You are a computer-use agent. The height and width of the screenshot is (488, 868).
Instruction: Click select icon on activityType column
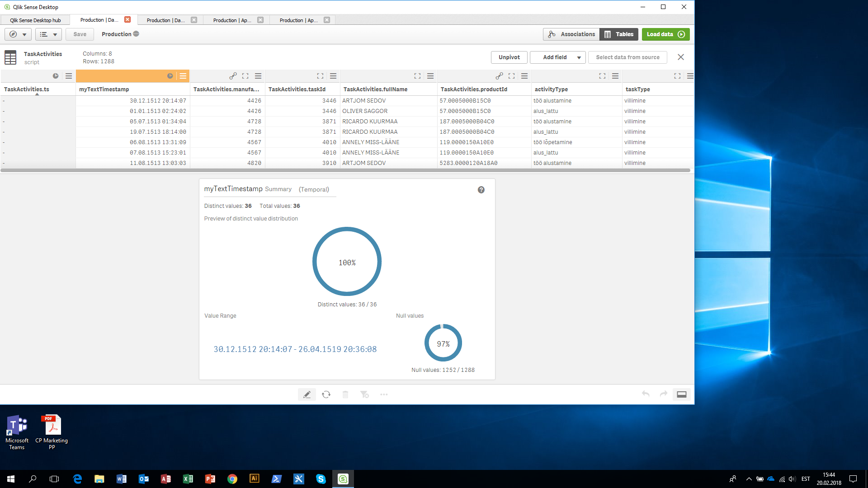coord(602,76)
